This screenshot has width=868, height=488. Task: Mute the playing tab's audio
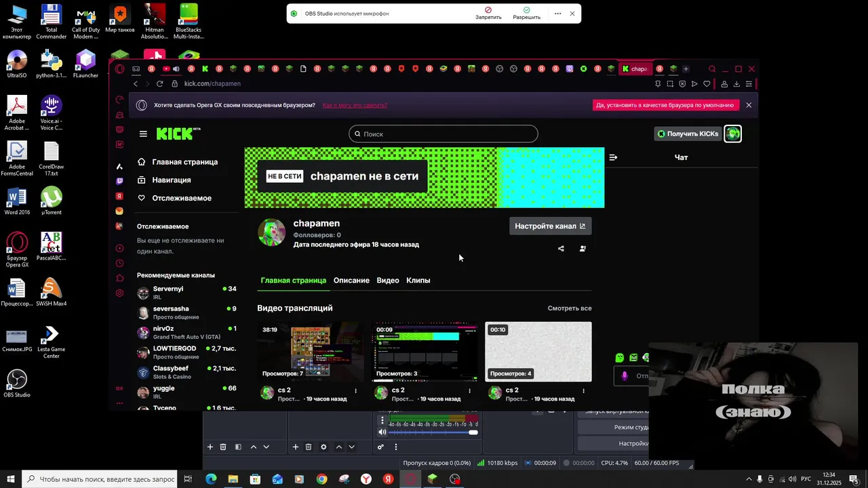[x=176, y=68]
